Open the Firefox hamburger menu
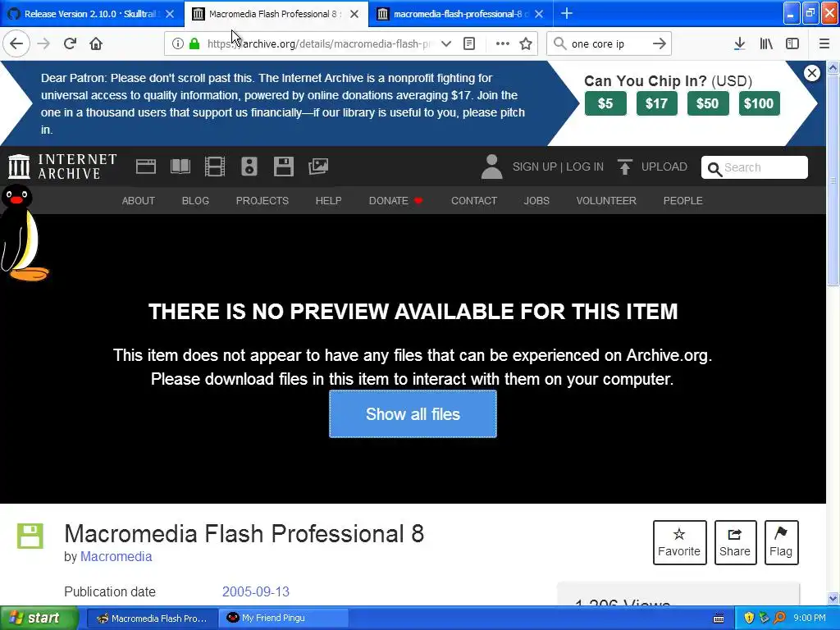Screen dimensions: 840x630 click(x=824, y=44)
